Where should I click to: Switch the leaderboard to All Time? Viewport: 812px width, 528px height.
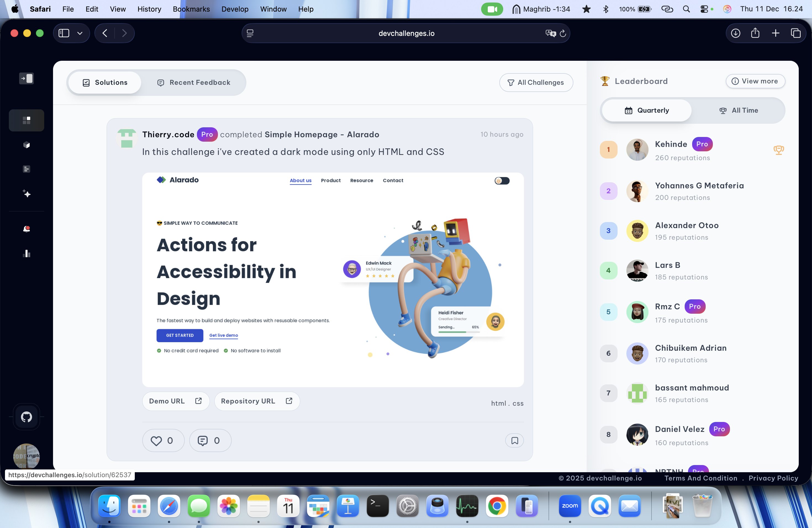(738, 110)
